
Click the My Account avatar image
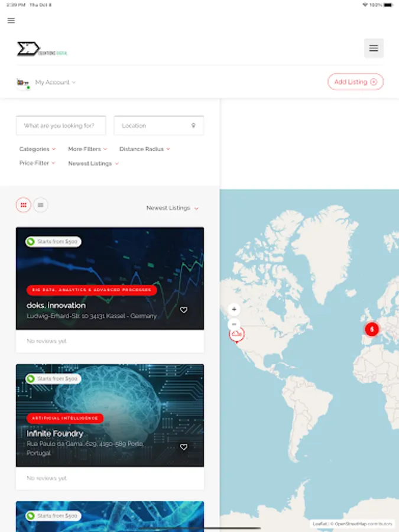(x=23, y=82)
